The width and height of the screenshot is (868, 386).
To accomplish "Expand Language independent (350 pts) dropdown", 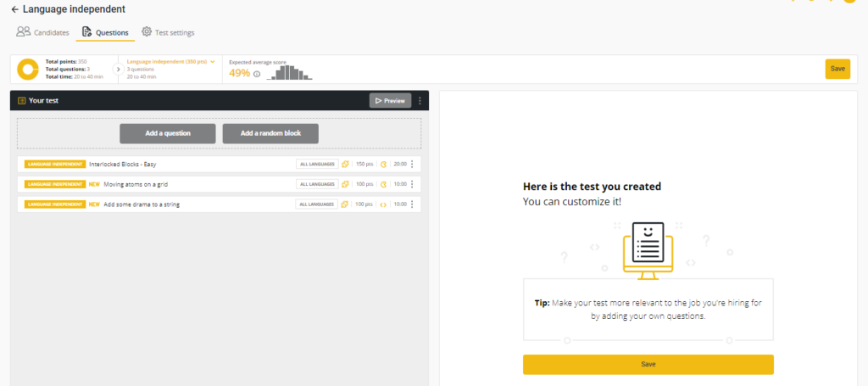I will pos(170,62).
